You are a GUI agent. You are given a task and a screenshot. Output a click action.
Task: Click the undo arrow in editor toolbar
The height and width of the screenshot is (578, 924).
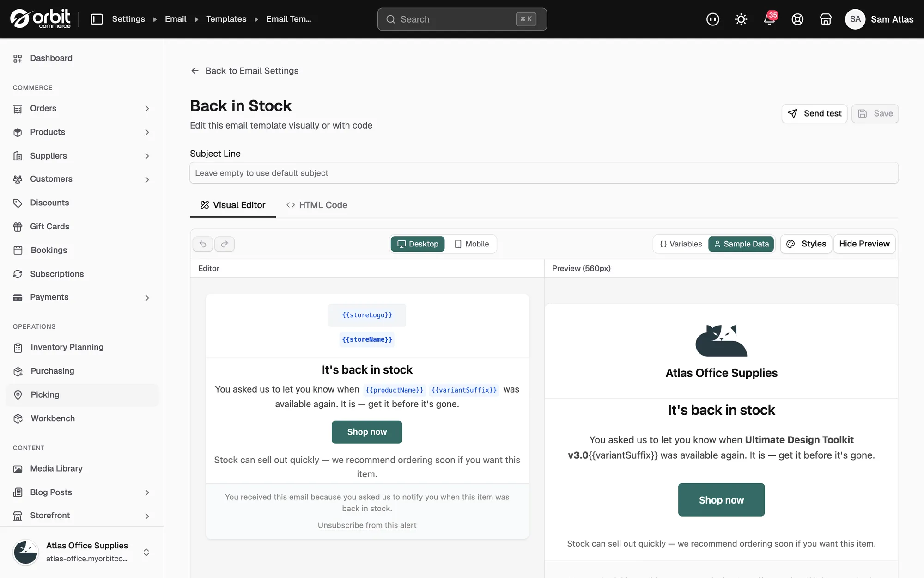pyautogui.click(x=203, y=244)
